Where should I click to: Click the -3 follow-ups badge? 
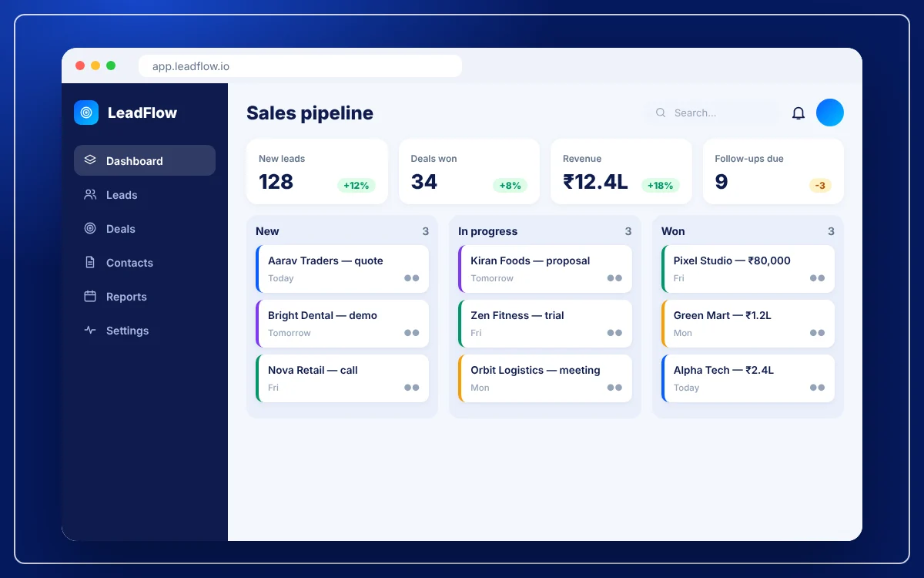tap(820, 185)
